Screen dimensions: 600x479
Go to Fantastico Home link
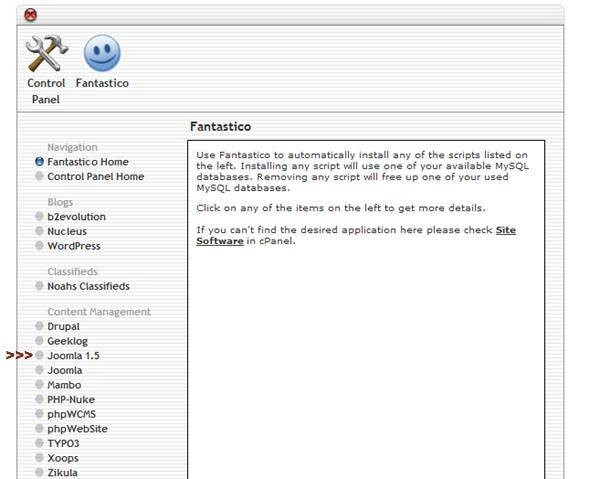pos(88,162)
